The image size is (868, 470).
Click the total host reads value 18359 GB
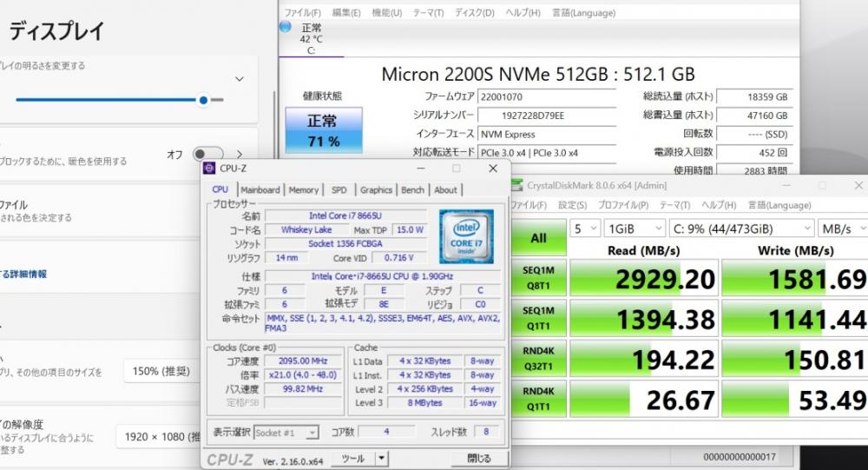tap(755, 96)
